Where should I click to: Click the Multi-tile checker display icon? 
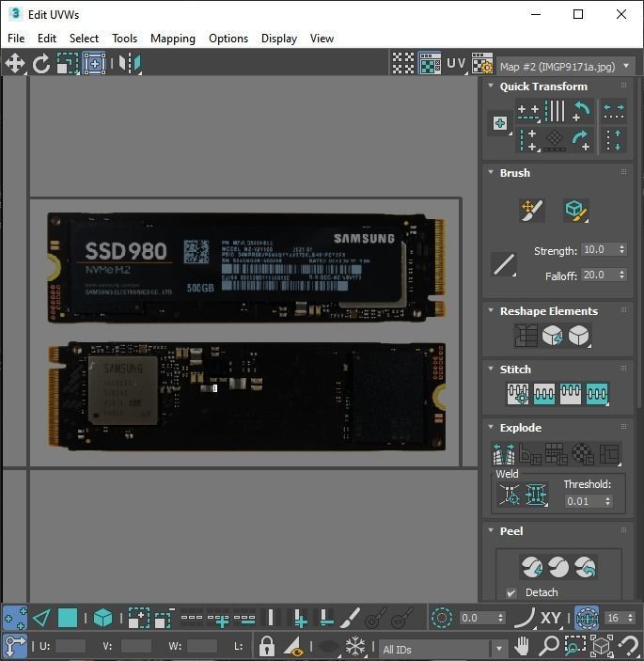click(x=403, y=64)
